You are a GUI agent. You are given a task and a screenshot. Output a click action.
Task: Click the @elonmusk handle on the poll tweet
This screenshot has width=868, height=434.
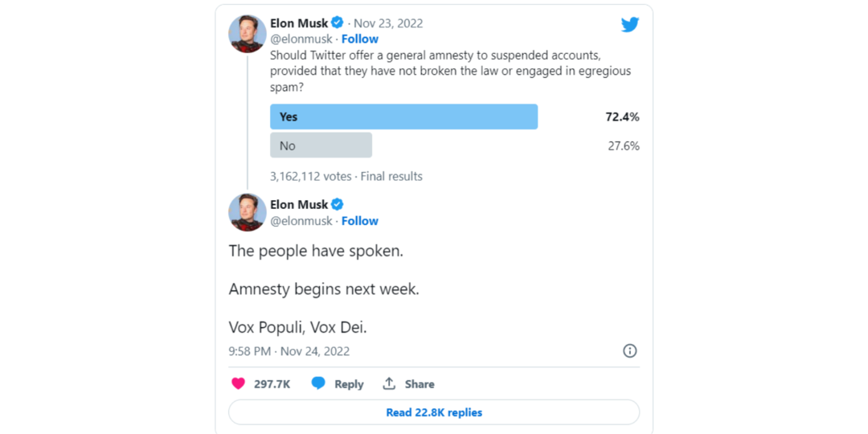pos(301,39)
